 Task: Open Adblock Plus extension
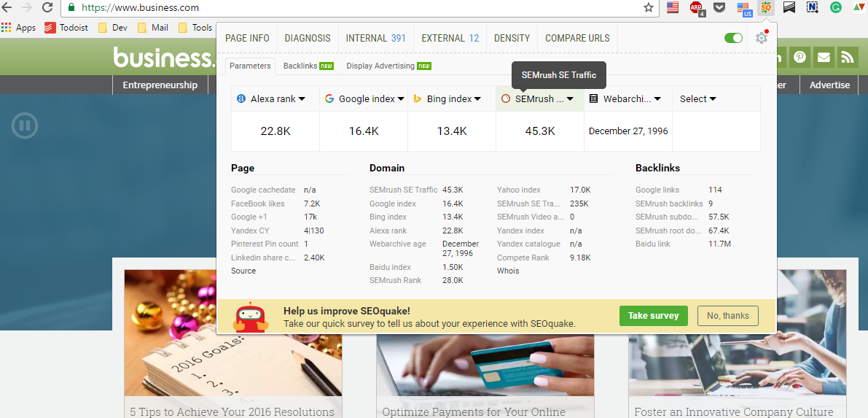pyautogui.click(x=697, y=8)
